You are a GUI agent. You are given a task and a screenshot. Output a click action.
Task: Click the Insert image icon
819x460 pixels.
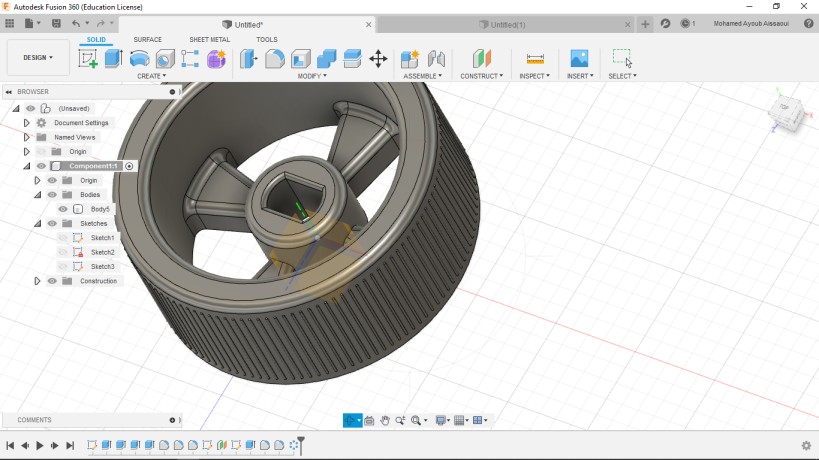point(579,58)
